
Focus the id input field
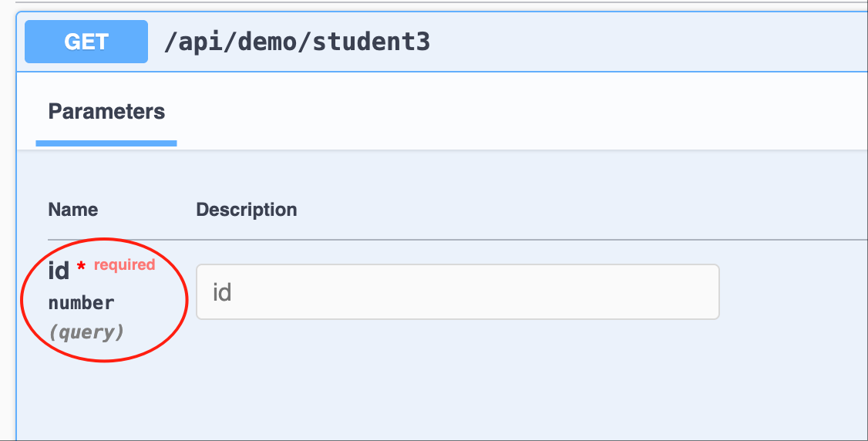point(458,291)
